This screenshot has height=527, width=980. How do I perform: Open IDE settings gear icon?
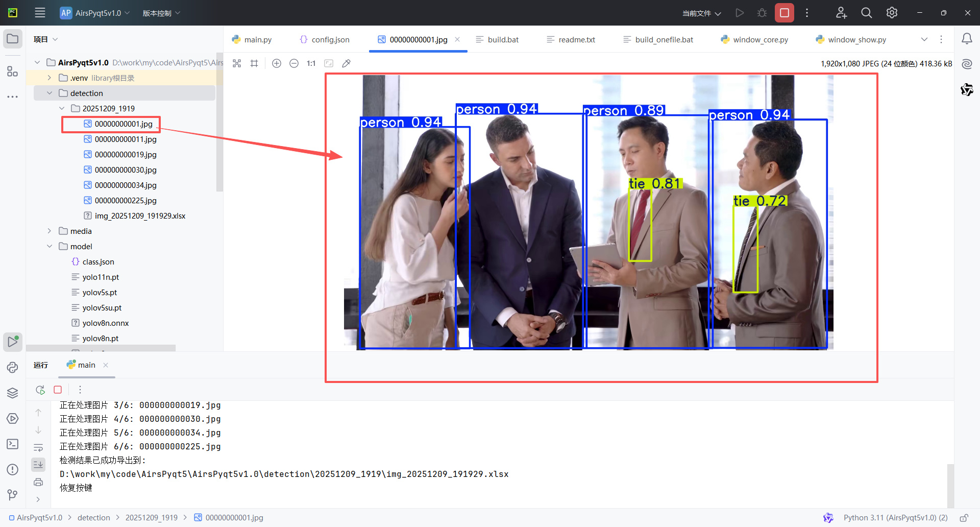click(x=892, y=13)
